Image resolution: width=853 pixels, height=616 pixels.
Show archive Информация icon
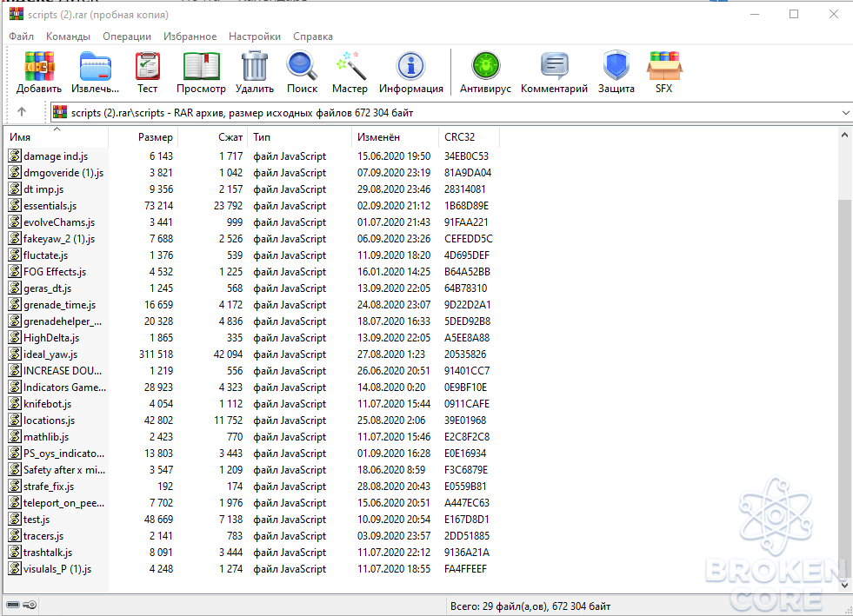411,66
